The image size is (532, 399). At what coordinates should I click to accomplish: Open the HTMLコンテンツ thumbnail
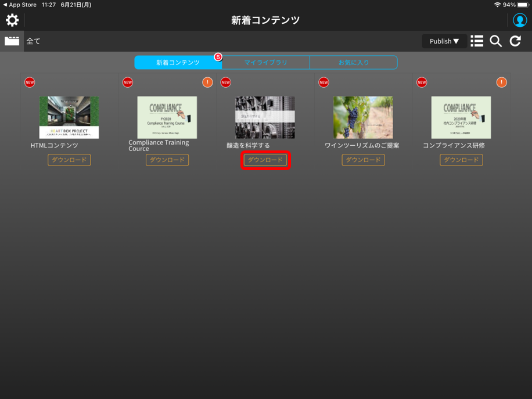coord(69,117)
